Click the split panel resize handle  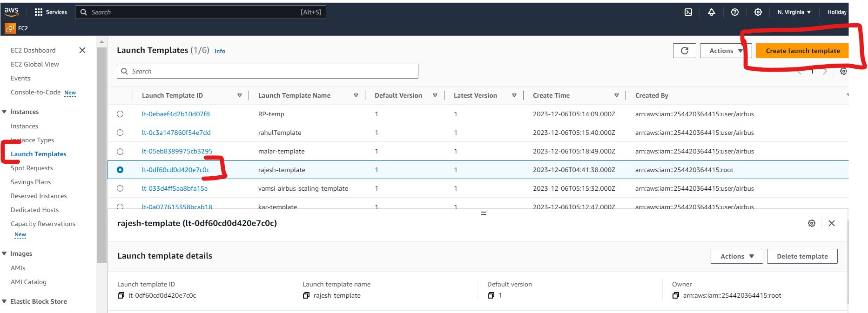tap(484, 213)
